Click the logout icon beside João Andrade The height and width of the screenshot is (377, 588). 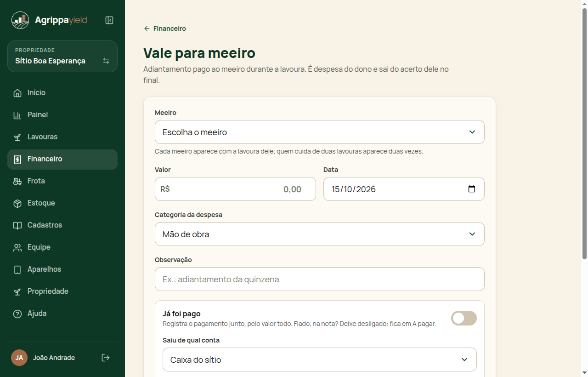coord(106,358)
